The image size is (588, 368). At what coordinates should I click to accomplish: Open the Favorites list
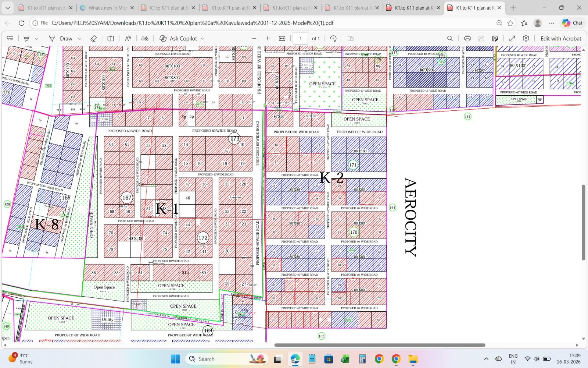click(x=524, y=23)
